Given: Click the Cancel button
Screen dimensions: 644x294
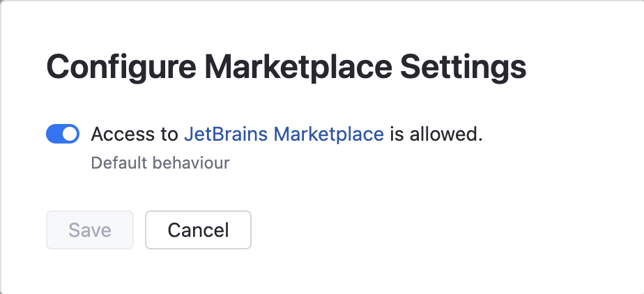Looking at the screenshot, I should point(198,230).
